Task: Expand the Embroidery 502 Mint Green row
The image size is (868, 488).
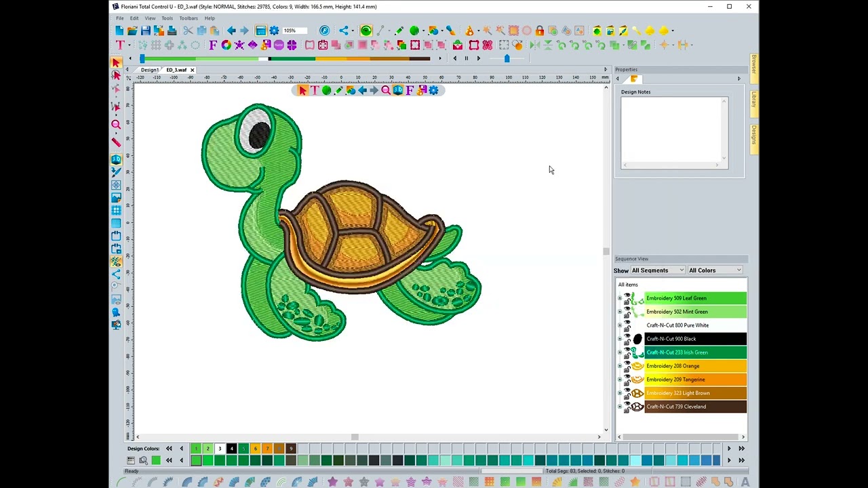Action: coord(620,312)
